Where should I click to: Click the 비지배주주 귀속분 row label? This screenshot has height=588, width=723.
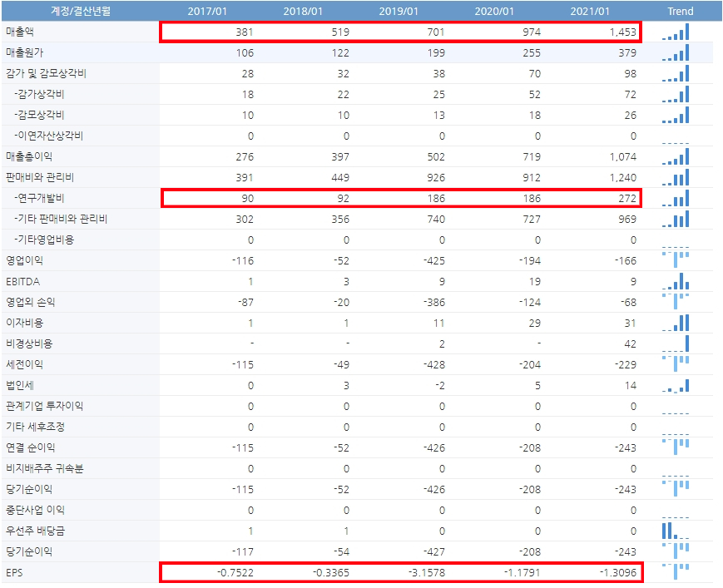click(x=44, y=468)
